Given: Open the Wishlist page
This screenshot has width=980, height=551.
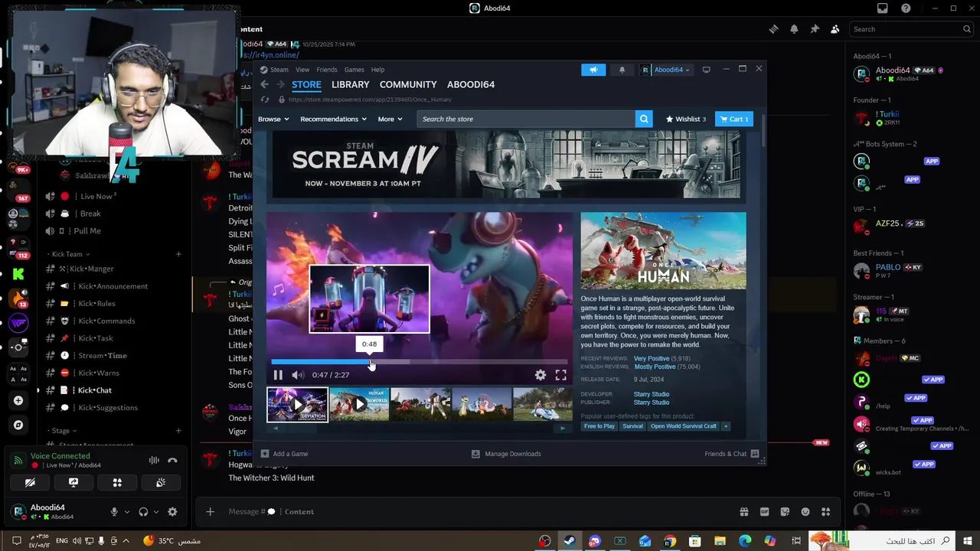Looking at the screenshot, I should point(686,119).
